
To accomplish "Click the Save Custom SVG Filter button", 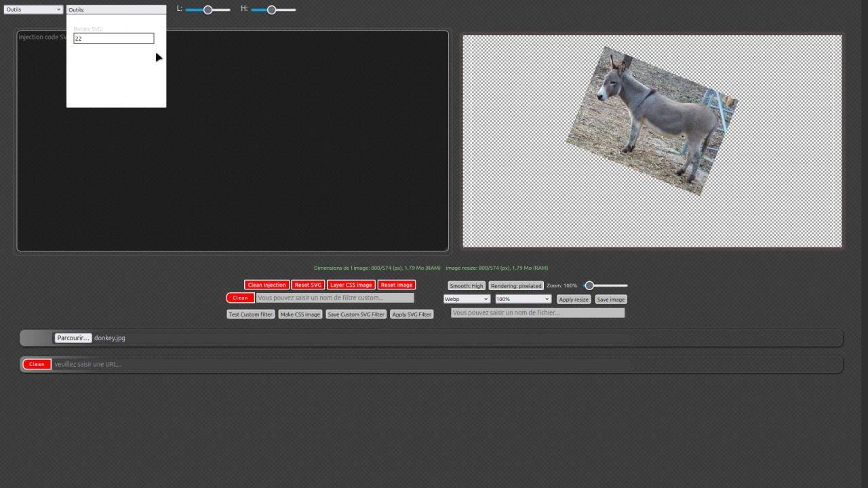I will pyautogui.click(x=356, y=314).
